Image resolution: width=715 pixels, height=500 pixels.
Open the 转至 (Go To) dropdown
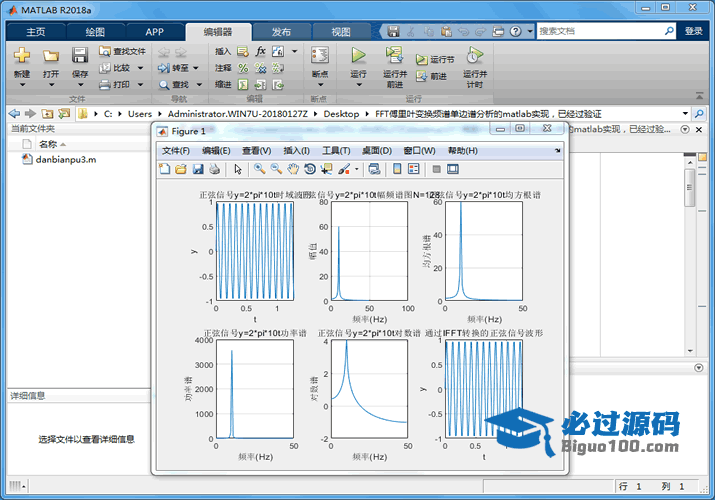pyautogui.click(x=196, y=68)
